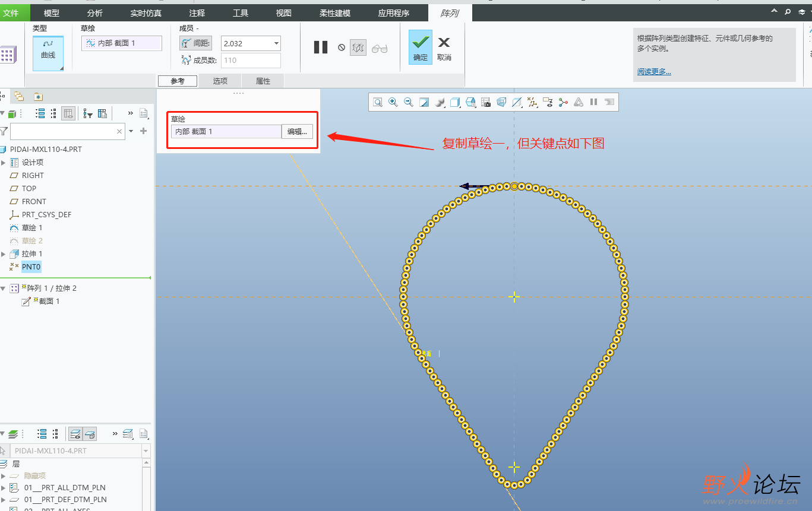
Task: Click the 编辑... button in 参考 panel
Action: 297,132
